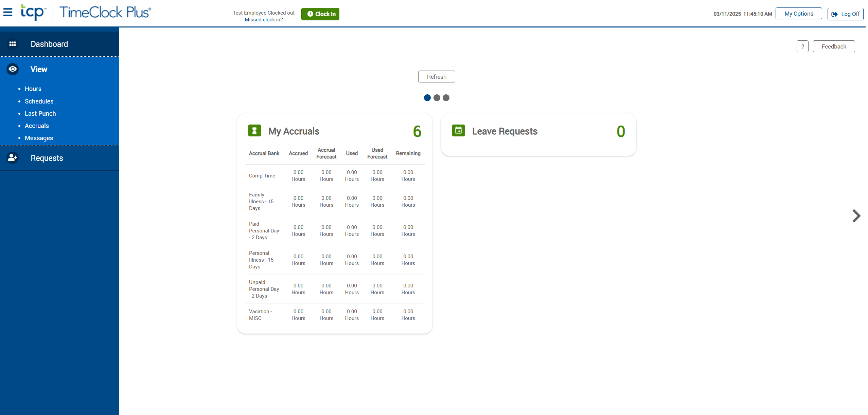Follow the Missed clock in link
Viewport: 868px width, 415px height.
pos(264,20)
